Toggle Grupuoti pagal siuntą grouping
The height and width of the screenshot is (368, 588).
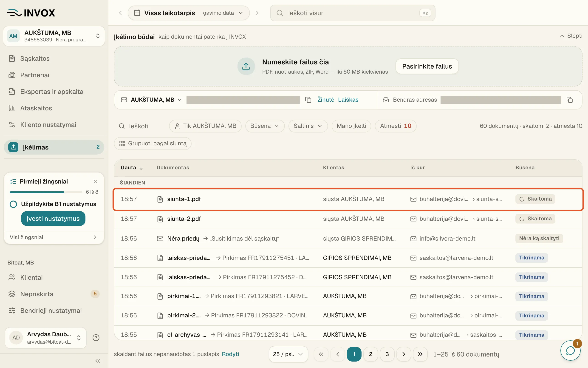pos(153,143)
